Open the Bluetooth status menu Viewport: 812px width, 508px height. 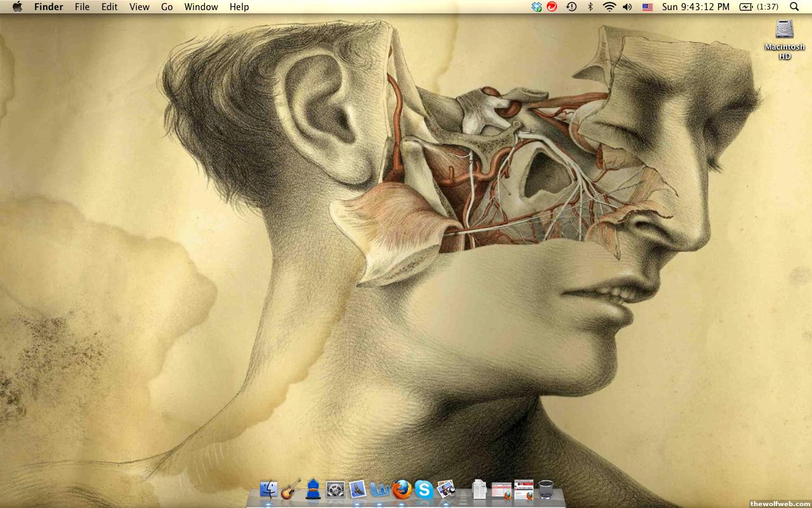590,7
